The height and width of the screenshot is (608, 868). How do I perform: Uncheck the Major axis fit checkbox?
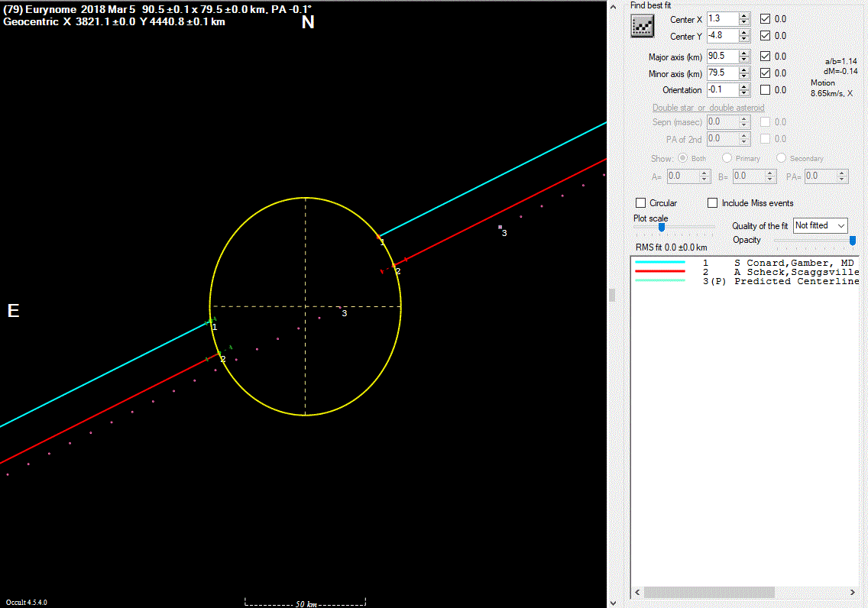point(765,56)
